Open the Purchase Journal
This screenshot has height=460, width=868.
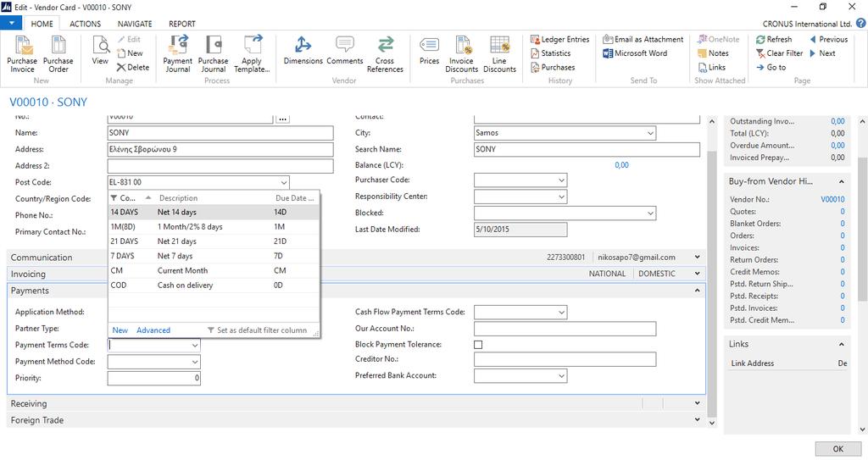click(213, 54)
